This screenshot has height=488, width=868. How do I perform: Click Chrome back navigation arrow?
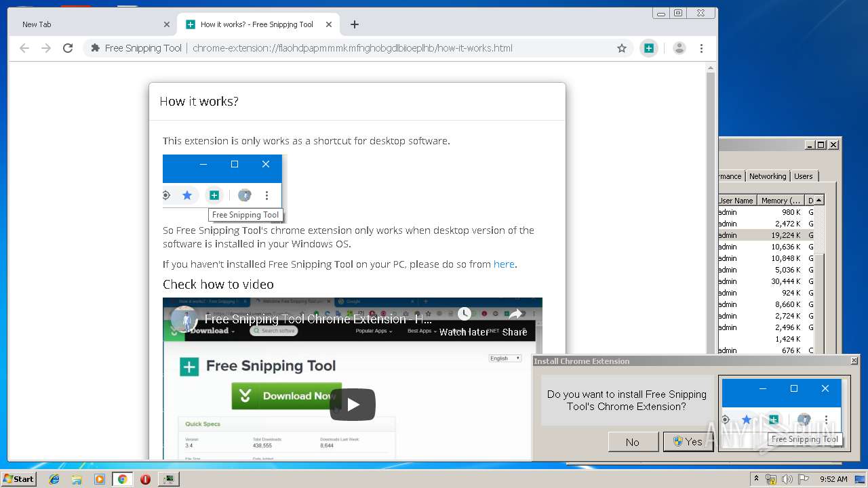coord(24,48)
